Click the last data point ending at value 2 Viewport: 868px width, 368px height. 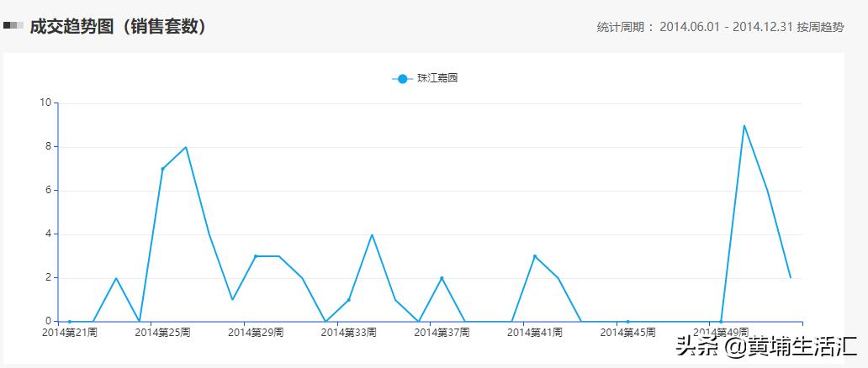(x=791, y=278)
